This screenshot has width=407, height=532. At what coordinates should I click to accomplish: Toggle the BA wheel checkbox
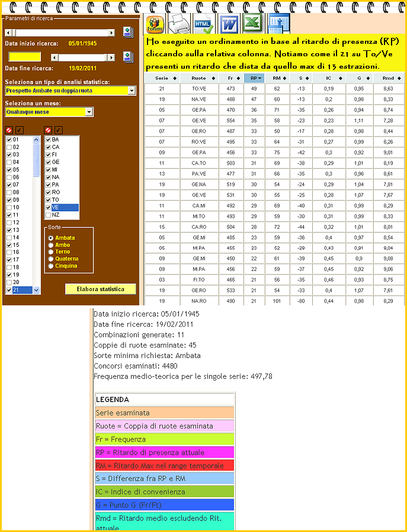[48, 140]
